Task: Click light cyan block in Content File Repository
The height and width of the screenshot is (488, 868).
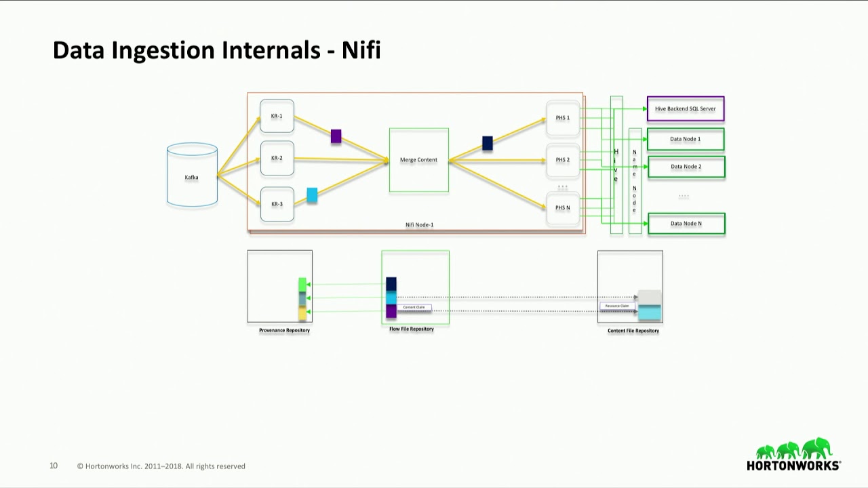Action: [650, 313]
